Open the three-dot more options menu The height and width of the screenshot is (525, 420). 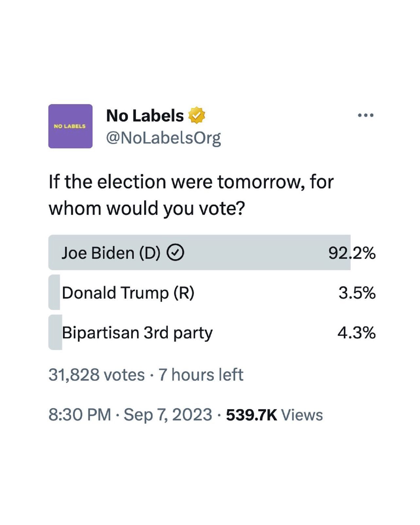tap(366, 115)
